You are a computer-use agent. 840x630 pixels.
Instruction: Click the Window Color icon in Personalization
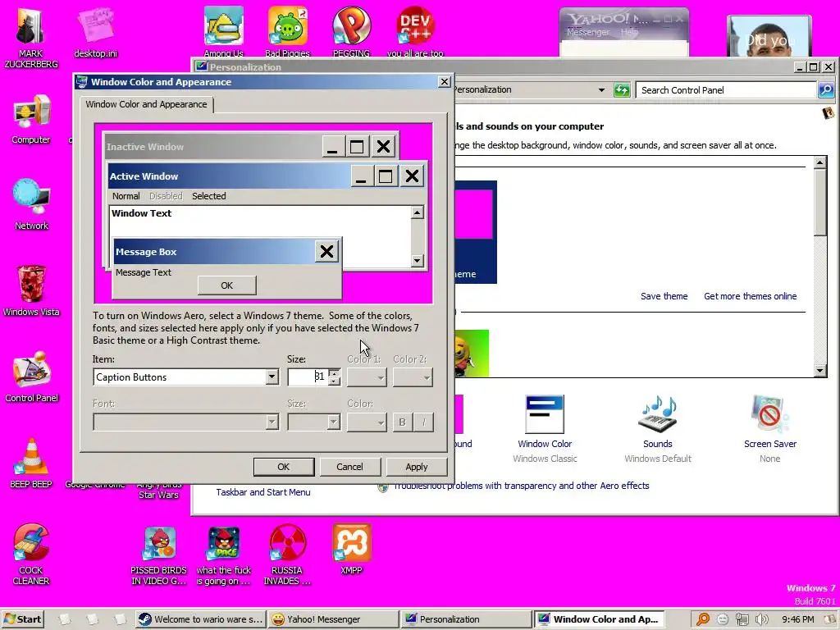[x=545, y=414]
